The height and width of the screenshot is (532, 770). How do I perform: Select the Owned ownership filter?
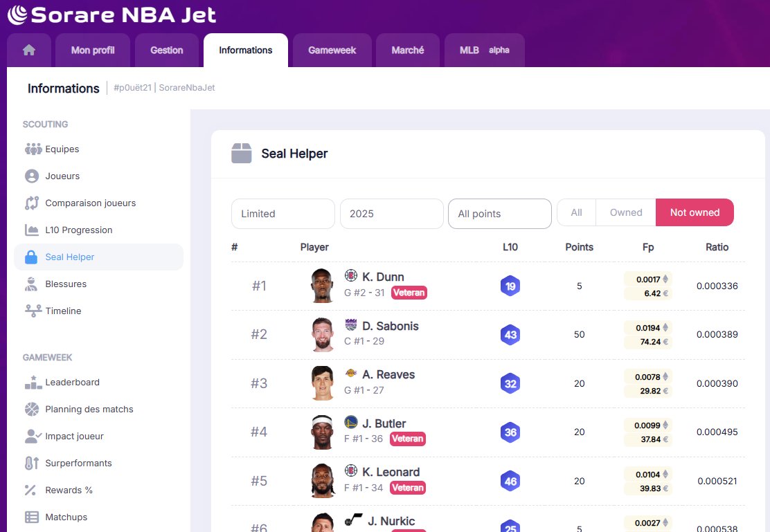pyautogui.click(x=626, y=212)
